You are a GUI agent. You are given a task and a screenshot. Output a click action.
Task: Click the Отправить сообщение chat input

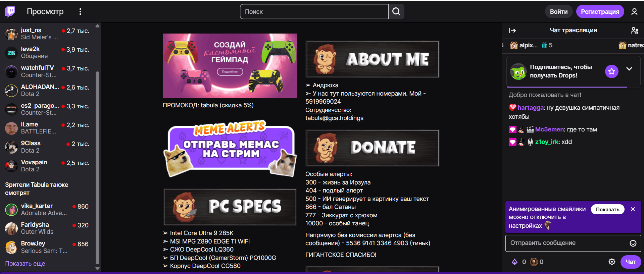click(567, 243)
